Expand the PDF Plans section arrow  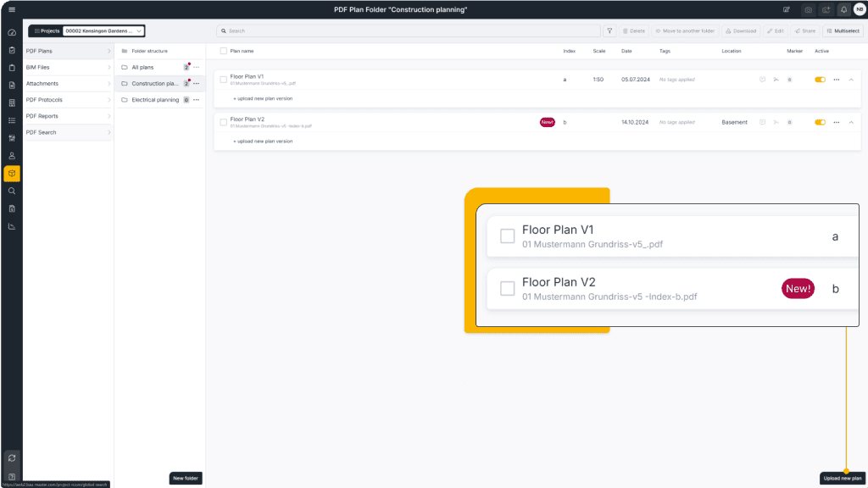pos(108,51)
